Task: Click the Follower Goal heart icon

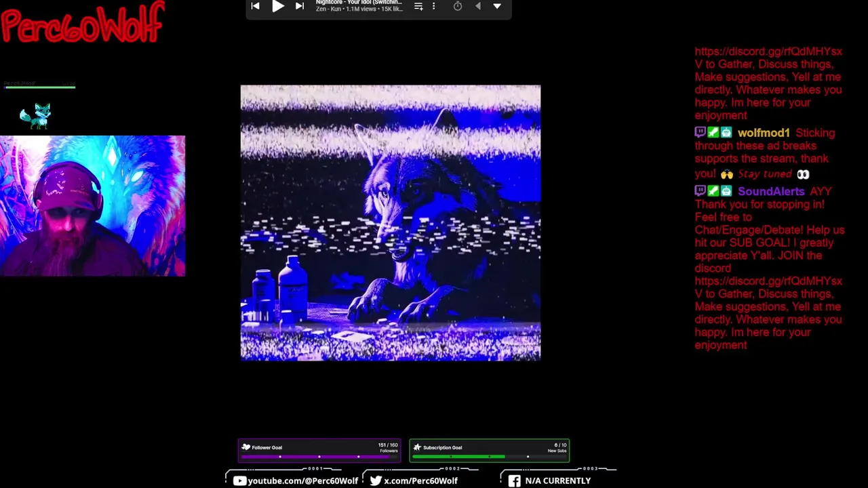Action: coord(246,447)
